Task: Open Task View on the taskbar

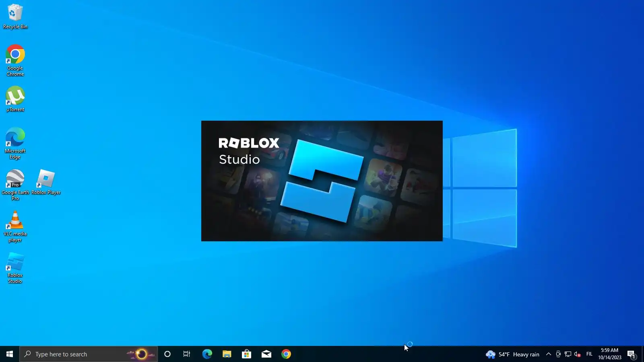Action: pos(187,354)
